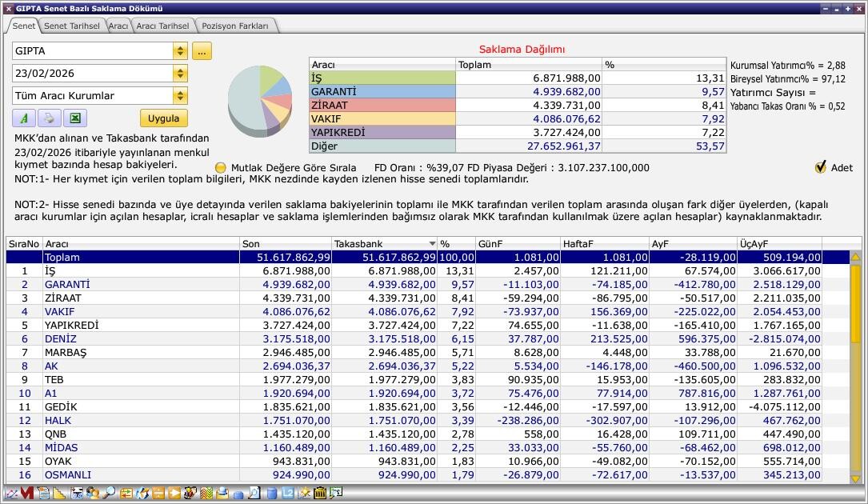Image resolution: width=868 pixels, height=504 pixels.
Task: Click the green font 'A' icon
Action: pyautogui.click(x=24, y=118)
